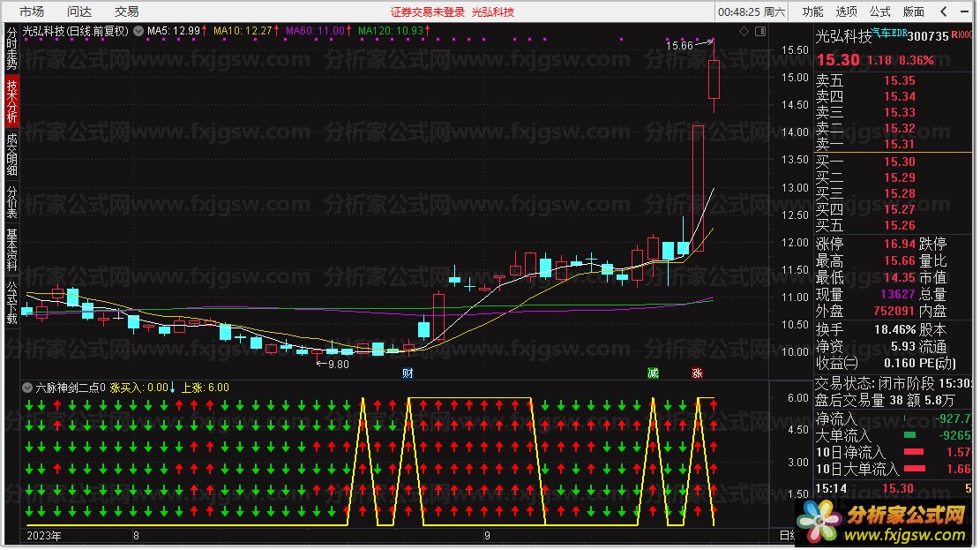980x550 pixels.
Task: Open the 功能 menu
Action: 812,11
